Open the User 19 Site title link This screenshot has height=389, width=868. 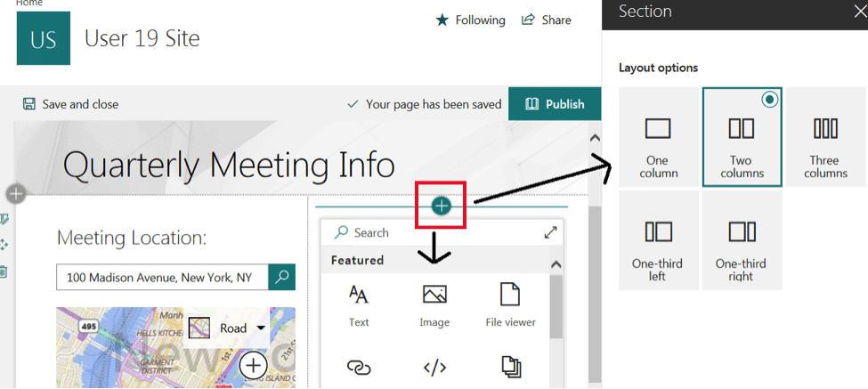coord(142,39)
